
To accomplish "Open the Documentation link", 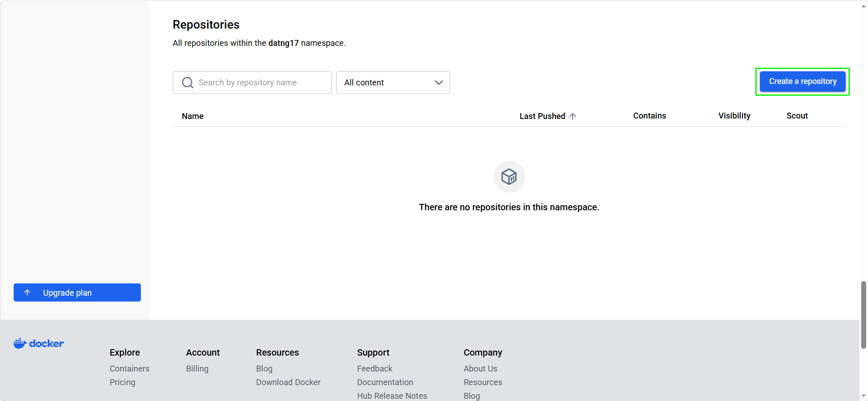I will coord(385,382).
